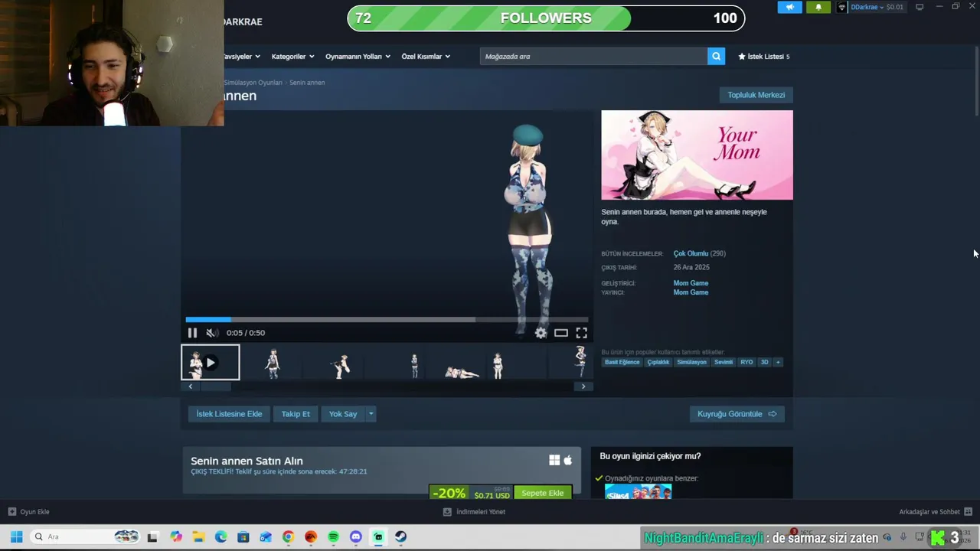Expand the Tavsiyeler menu

tap(242, 57)
